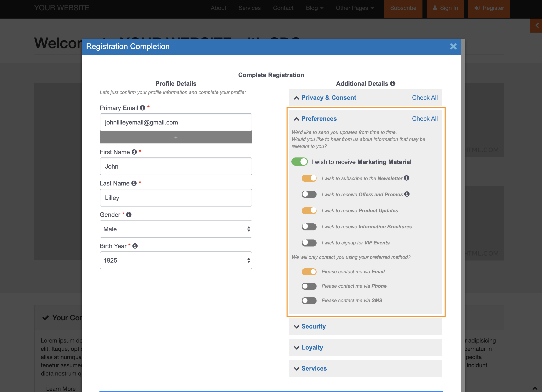Image resolution: width=542 pixels, height=392 pixels.
Task: Click info icon next to Additional Details
Action: [393, 84]
